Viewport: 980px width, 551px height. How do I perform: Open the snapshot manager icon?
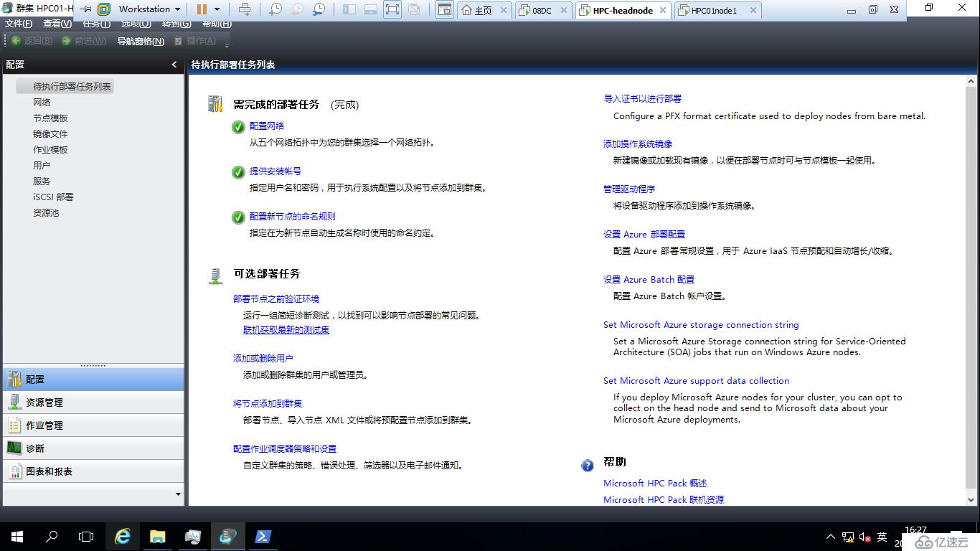[319, 9]
